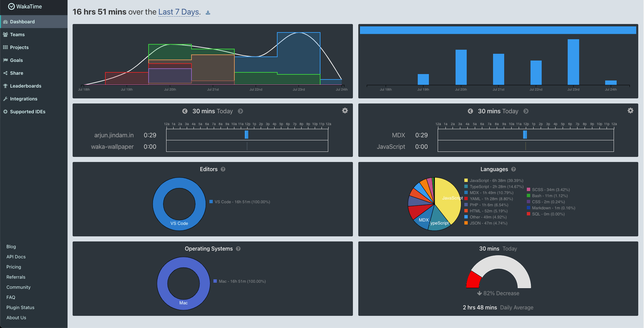Open the Pricing link
This screenshot has width=644, height=328.
[14, 267]
